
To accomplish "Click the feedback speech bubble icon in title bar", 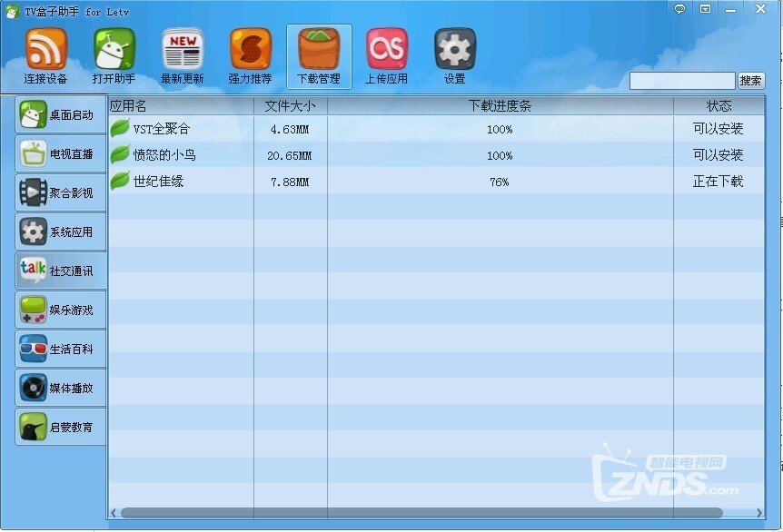I will [679, 8].
